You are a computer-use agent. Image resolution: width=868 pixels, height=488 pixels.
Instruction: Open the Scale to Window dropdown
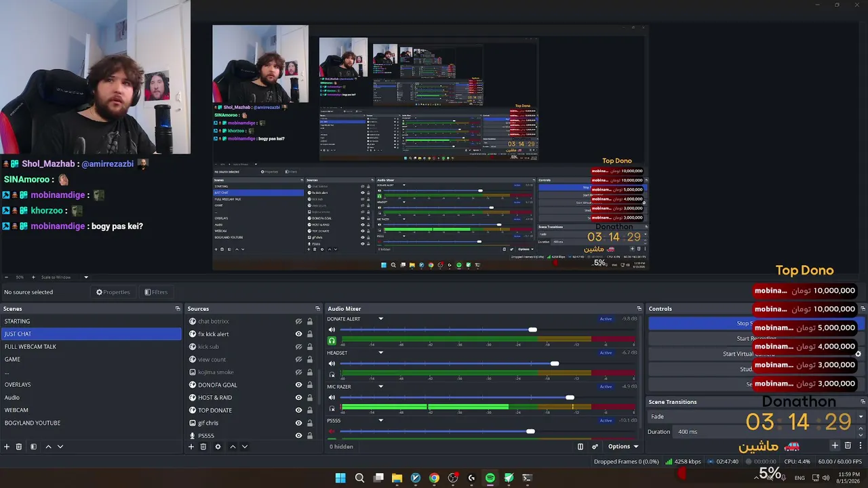(65, 277)
